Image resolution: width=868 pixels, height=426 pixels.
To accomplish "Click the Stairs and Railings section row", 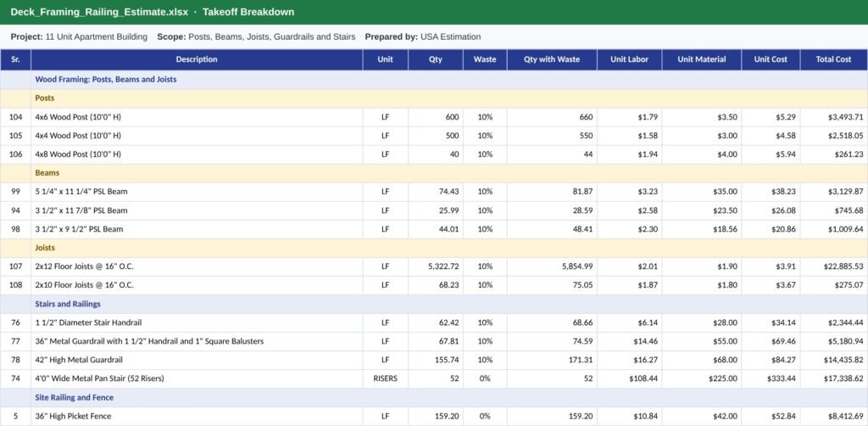I will click(434, 304).
